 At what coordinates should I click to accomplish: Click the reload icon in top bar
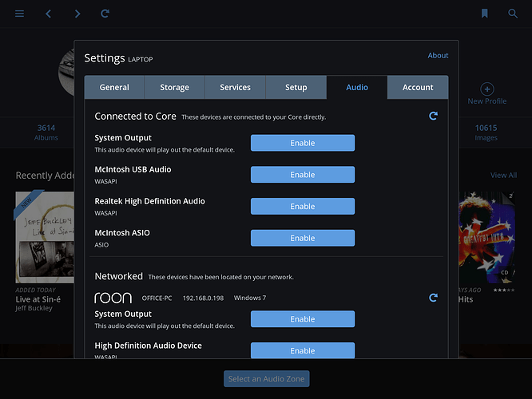tap(105, 14)
